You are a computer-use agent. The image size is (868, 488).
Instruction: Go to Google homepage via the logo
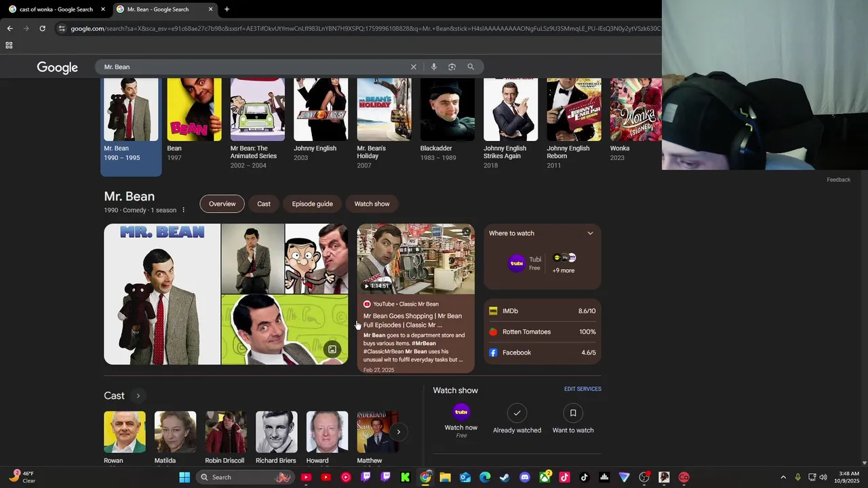(58, 67)
